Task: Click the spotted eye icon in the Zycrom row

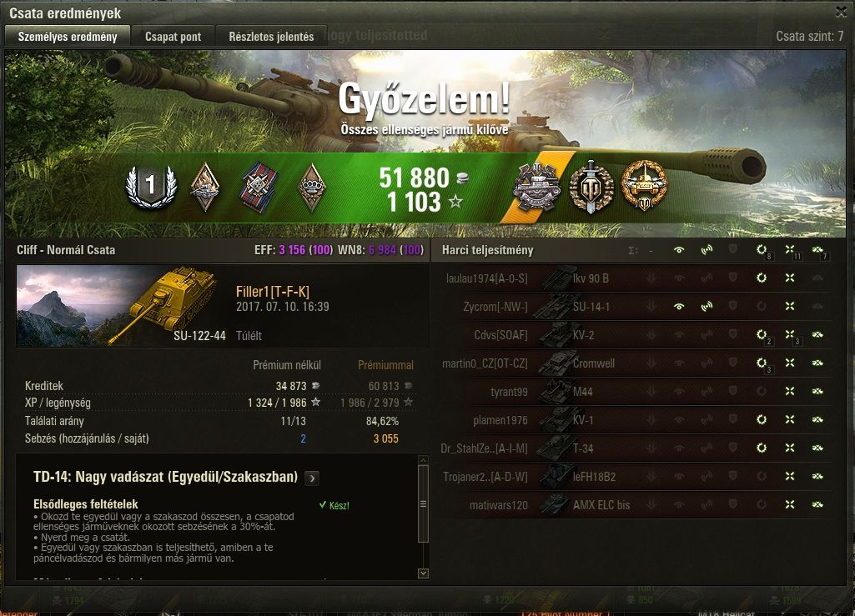Action: click(679, 307)
